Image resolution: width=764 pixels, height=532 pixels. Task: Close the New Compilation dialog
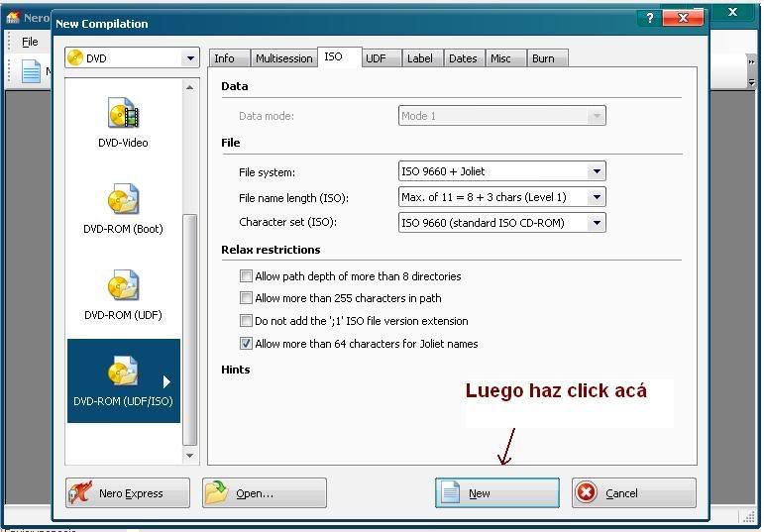(x=683, y=18)
